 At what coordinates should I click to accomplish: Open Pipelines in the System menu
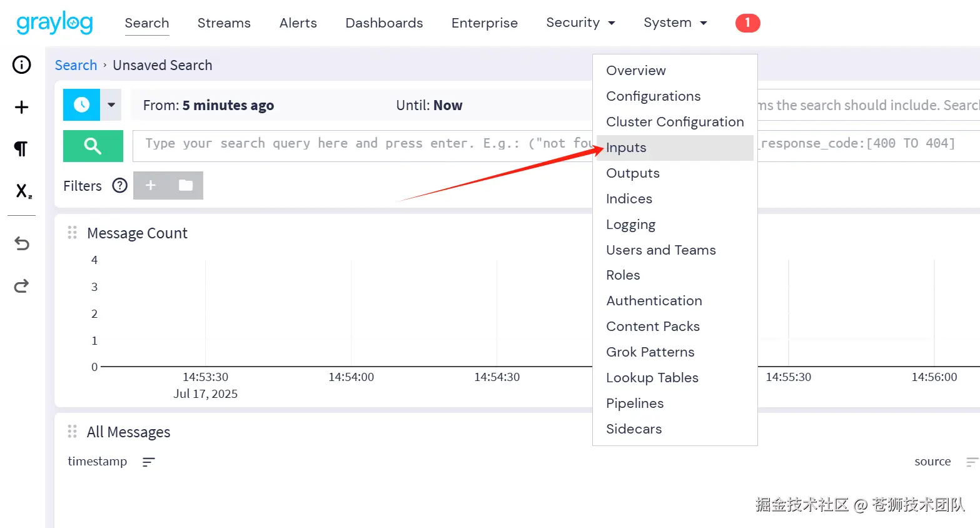click(635, 404)
